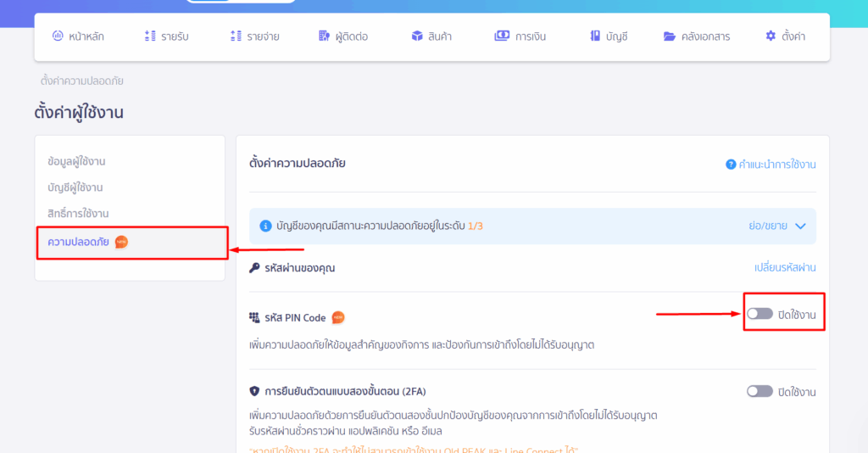This screenshot has width=868, height=453.
Task: Click the income list icon
Action: click(x=150, y=36)
